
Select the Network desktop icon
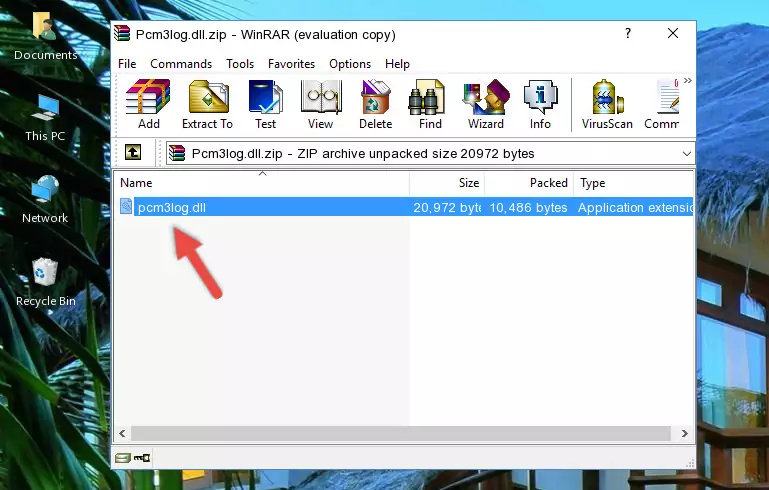(45, 200)
